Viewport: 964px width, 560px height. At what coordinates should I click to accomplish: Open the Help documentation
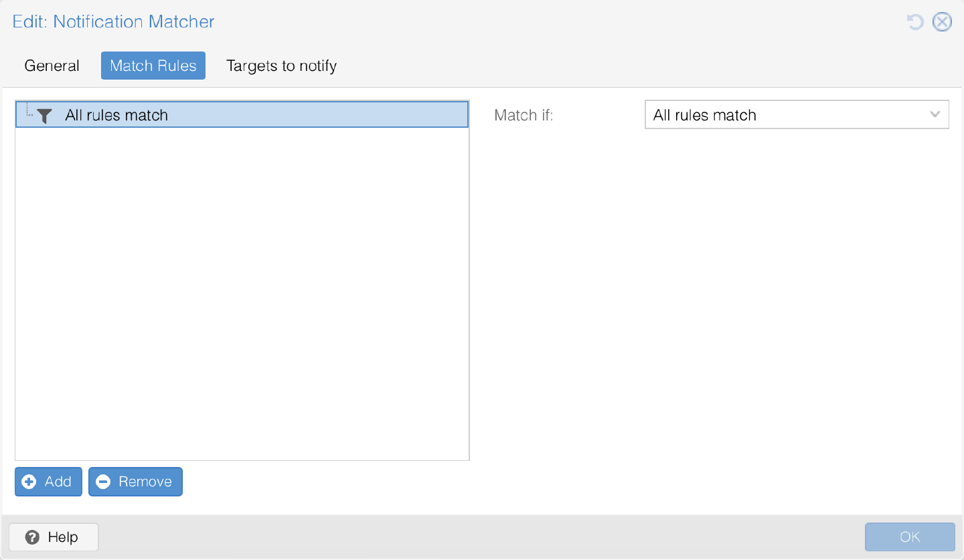53,537
